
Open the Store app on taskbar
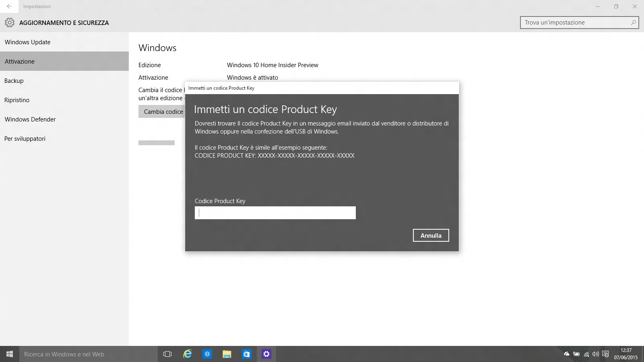point(247,354)
